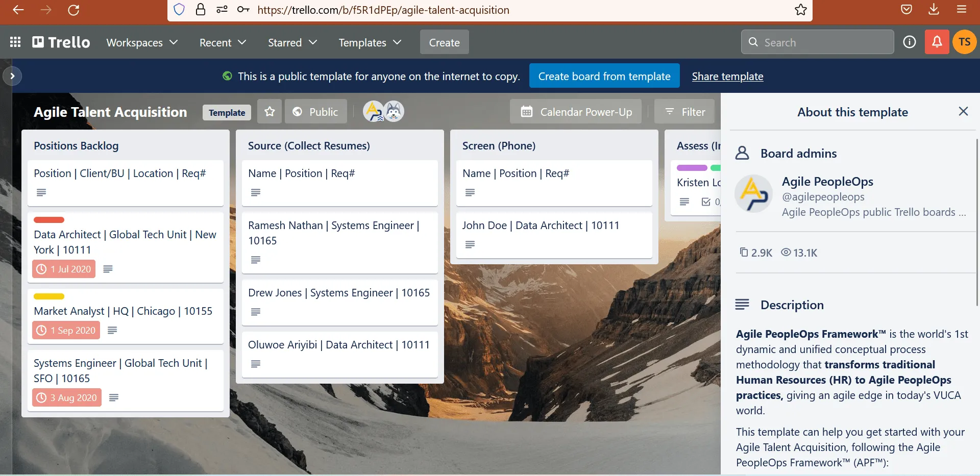Screen dimensions: 980x476
Task: Bookmark this page with the star icon
Action: click(800, 10)
